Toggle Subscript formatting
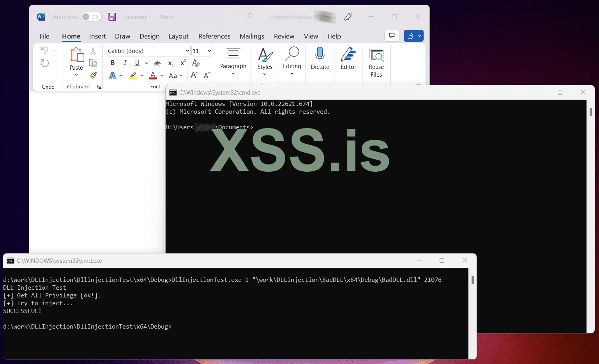Viewport: 599px width, 364px height. click(x=171, y=63)
